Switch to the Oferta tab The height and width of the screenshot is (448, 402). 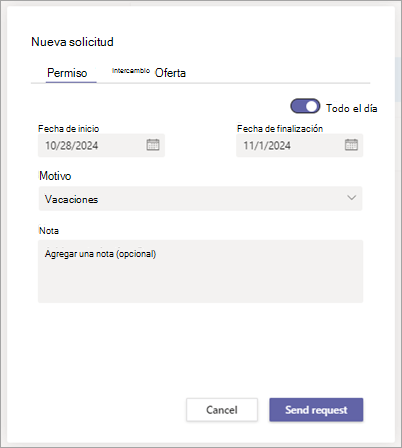170,73
